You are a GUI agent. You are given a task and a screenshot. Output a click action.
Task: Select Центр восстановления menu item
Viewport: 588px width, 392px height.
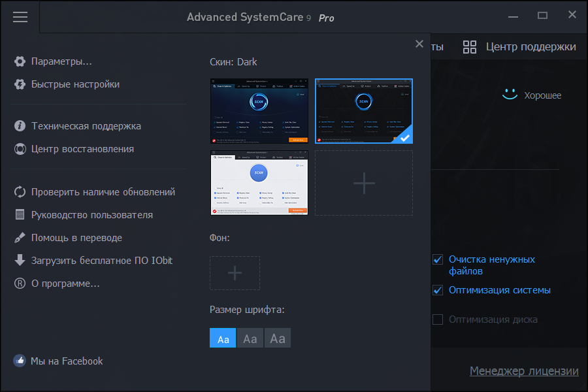tap(82, 149)
